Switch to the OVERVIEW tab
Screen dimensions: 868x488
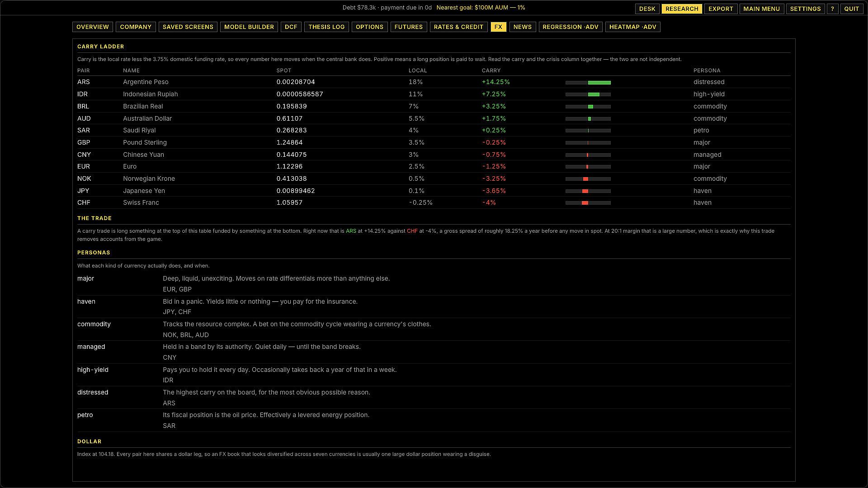92,27
